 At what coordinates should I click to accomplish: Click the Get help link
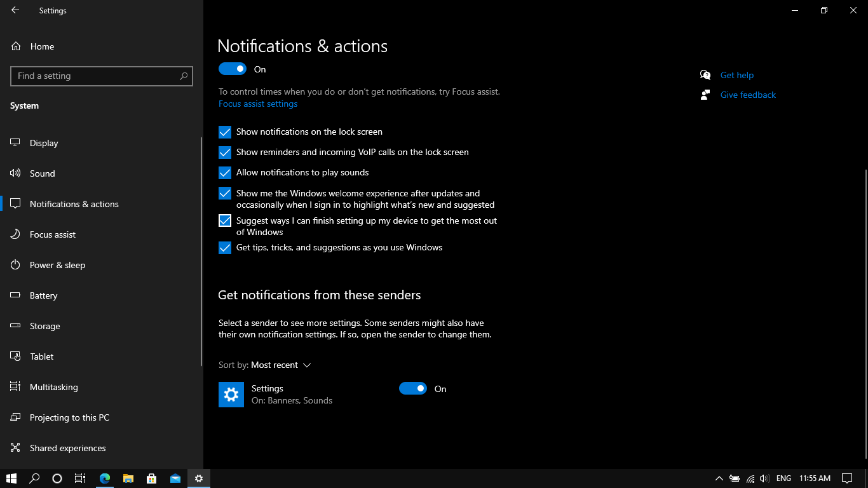pyautogui.click(x=736, y=74)
